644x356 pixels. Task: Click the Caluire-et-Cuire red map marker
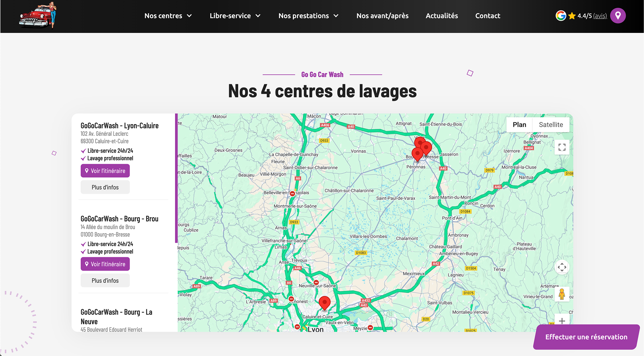click(325, 303)
